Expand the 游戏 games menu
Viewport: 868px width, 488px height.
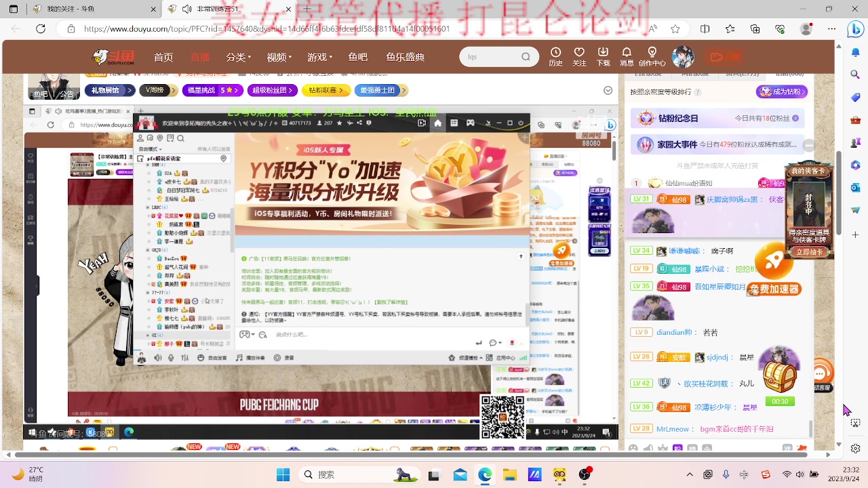tap(321, 57)
